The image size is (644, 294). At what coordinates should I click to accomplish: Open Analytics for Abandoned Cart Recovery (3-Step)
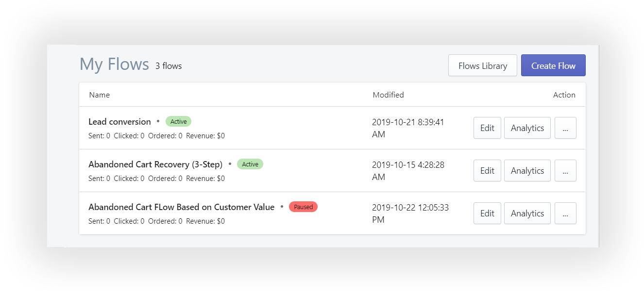[x=527, y=171]
